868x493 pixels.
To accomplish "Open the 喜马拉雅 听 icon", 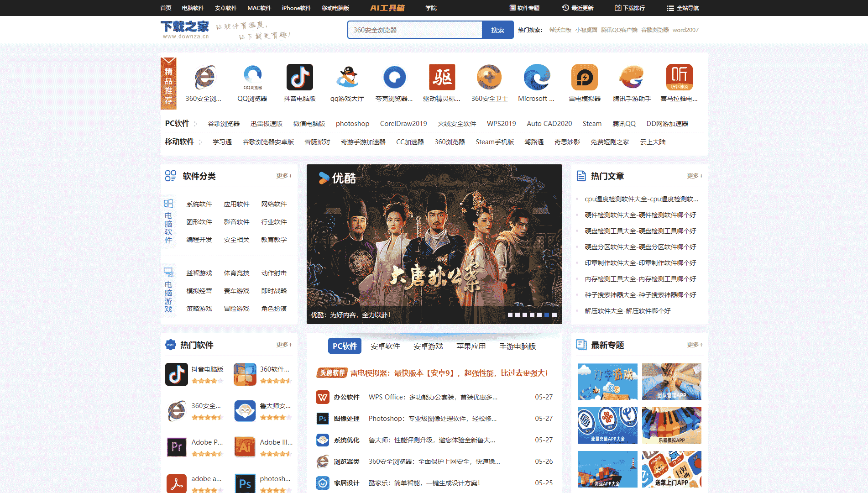I will coord(679,77).
